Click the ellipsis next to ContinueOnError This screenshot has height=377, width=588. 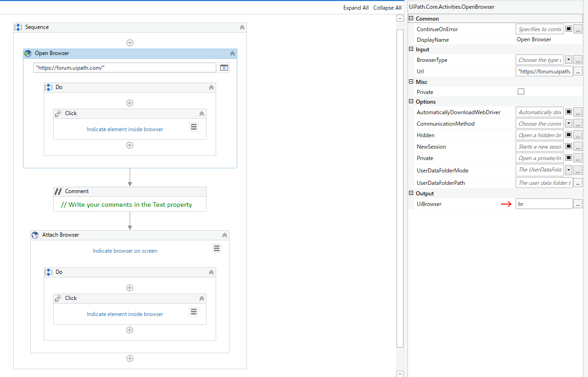coord(578,28)
